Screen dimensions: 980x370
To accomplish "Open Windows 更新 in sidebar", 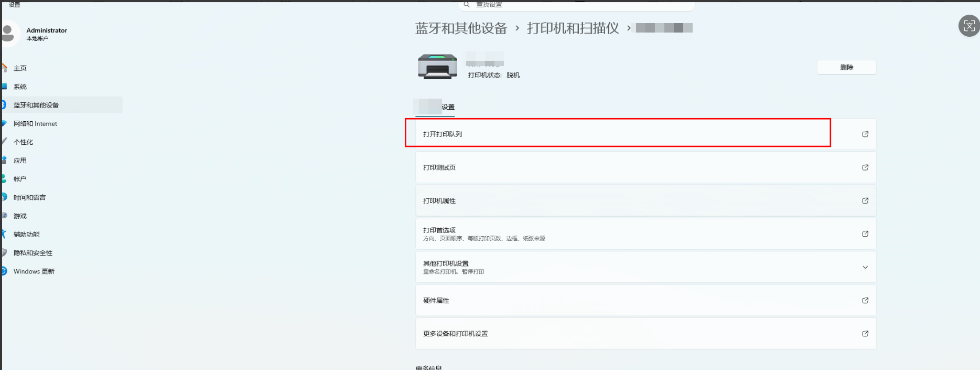I will (x=34, y=271).
